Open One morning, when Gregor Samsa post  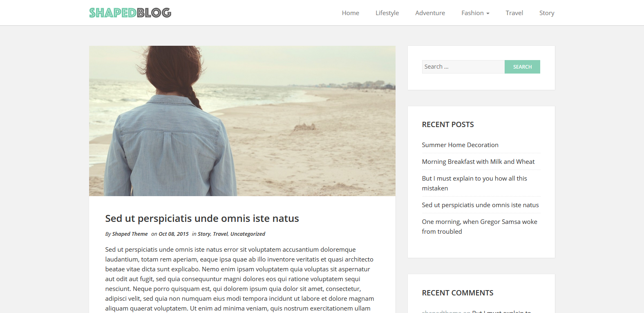[x=480, y=227]
